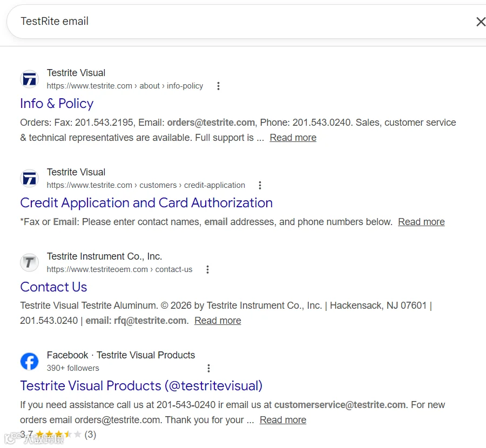
Task: Expand Read more on Contact Us snippet
Action: click(218, 321)
